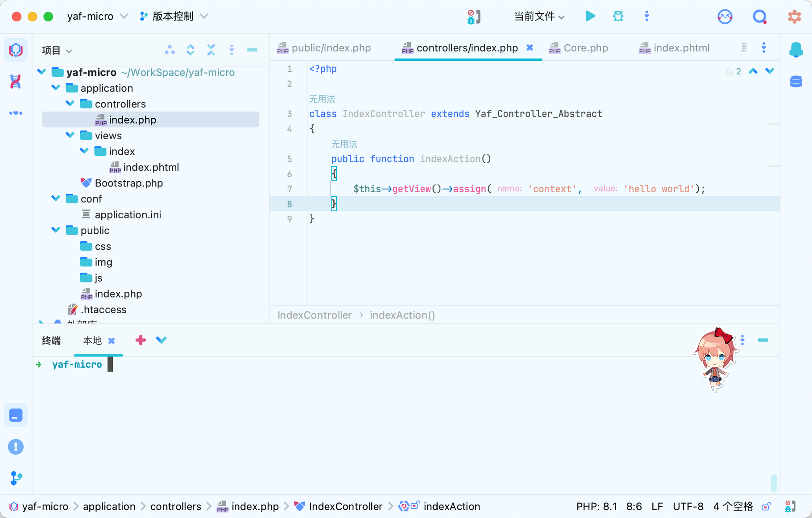
Task: Open the Project tool window icon
Action: (16, 50)
